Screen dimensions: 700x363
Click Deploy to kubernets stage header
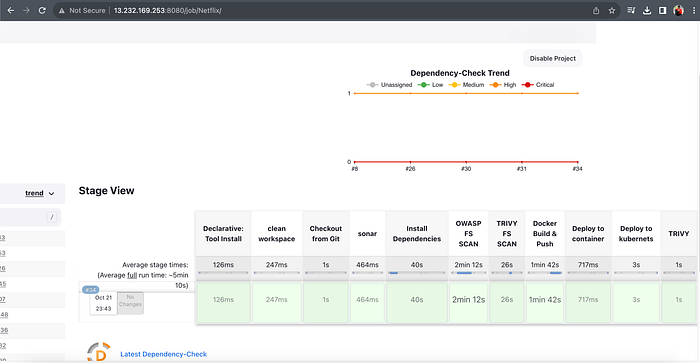(x=636, y=234)
